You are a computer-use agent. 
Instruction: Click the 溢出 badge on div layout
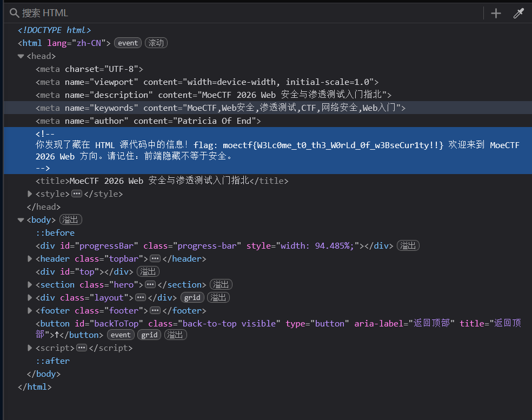[x=218, y=297]
